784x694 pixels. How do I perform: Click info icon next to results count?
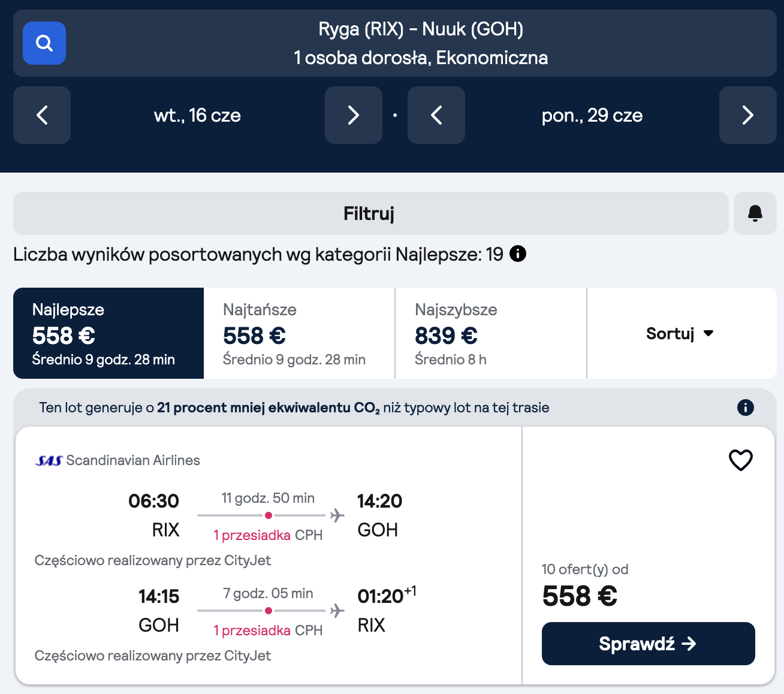[x=518, y=254]
